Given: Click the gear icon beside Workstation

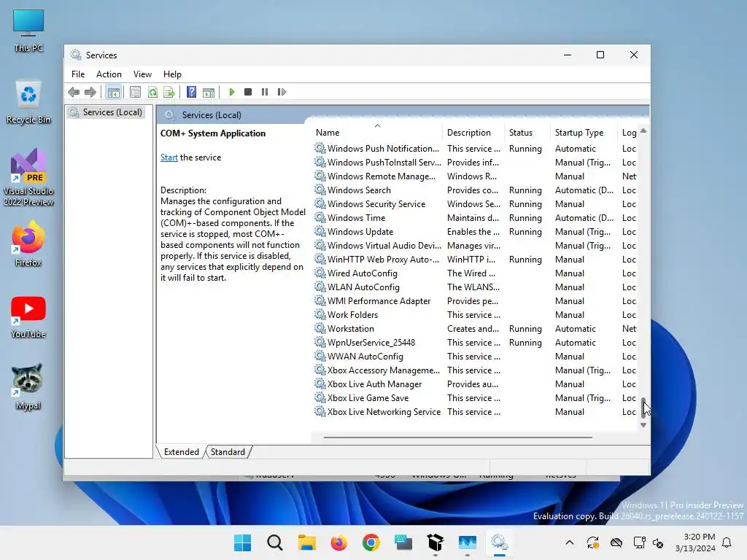Looking at the screenshot, I should (x=320, y=328).
